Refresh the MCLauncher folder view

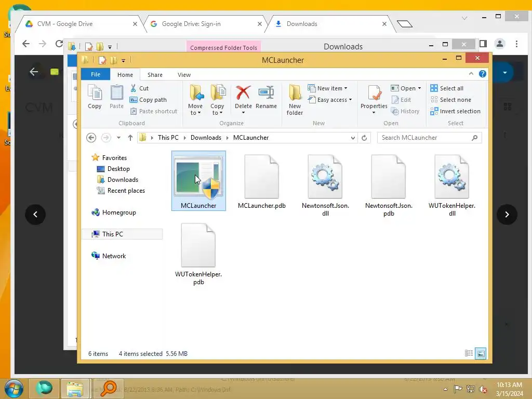click(x=364, y=138)
